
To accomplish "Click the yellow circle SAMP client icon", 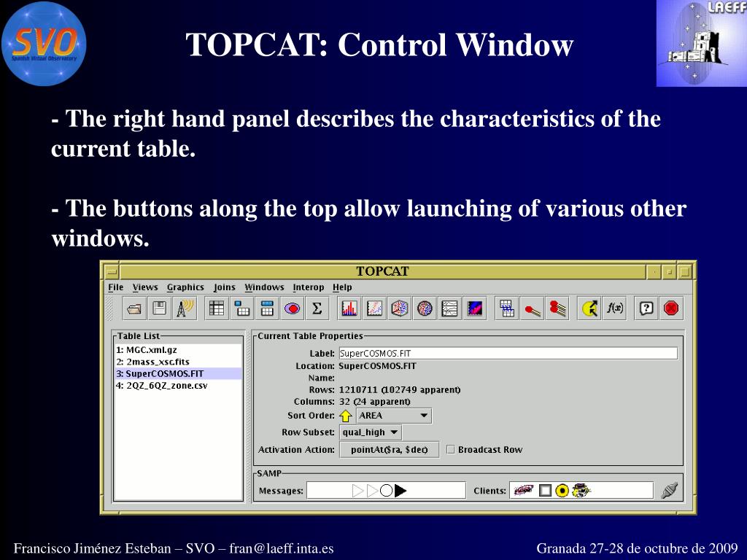I will (x=562, y=491).
